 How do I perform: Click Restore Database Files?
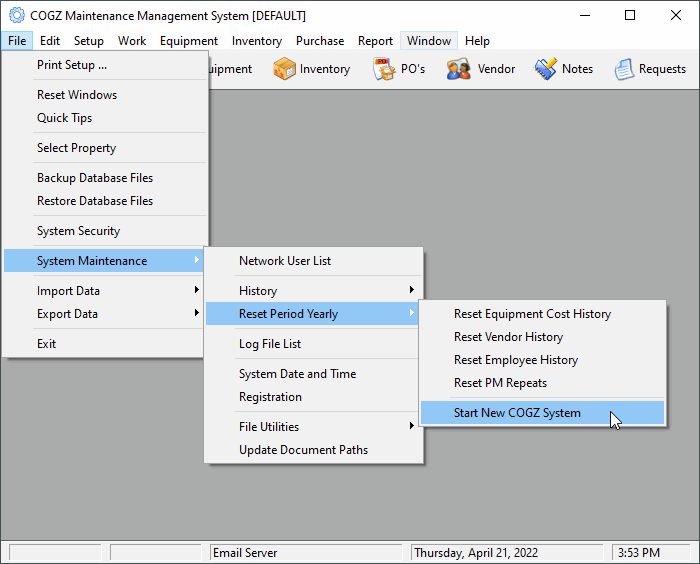pos(106,201)
